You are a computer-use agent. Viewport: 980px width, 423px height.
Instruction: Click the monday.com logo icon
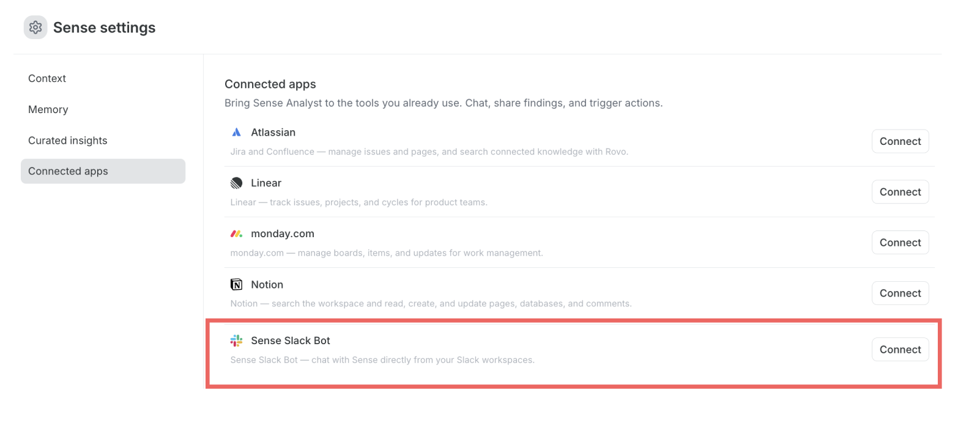(x=237, y=234)
